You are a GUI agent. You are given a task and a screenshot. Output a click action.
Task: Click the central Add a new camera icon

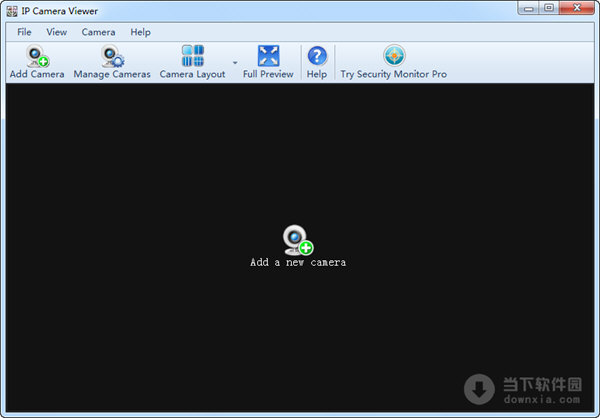[x=298, y=240]
